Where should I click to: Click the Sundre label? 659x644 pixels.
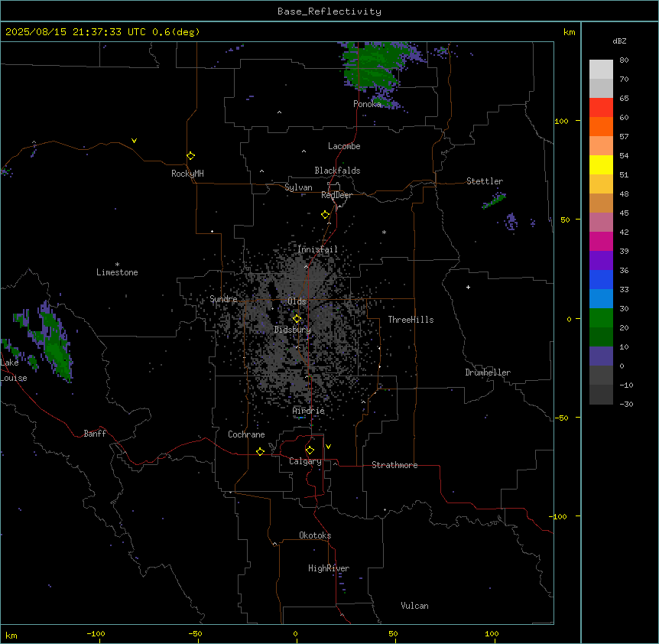pyautogui.click(x=223, y=299)
